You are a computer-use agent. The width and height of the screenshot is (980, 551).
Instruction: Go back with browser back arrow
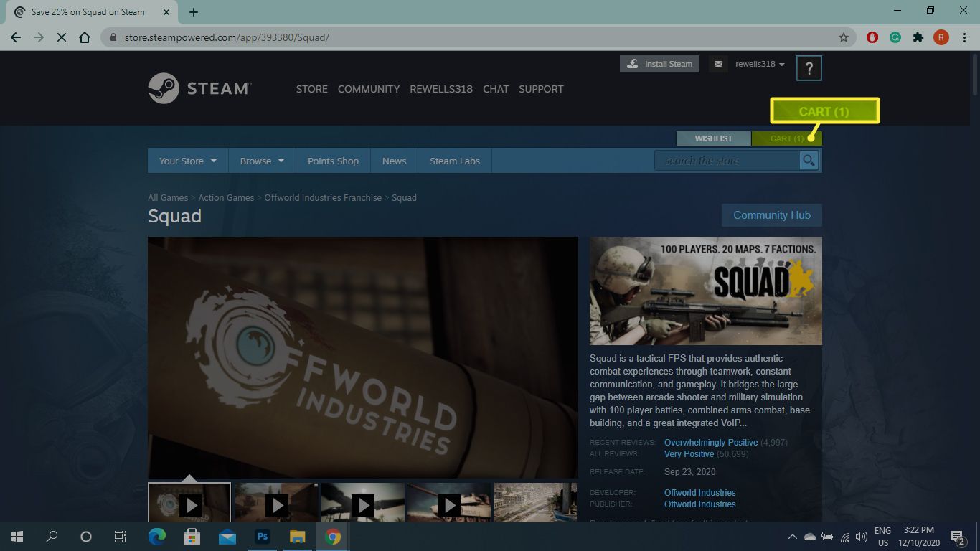coord(16,37)
